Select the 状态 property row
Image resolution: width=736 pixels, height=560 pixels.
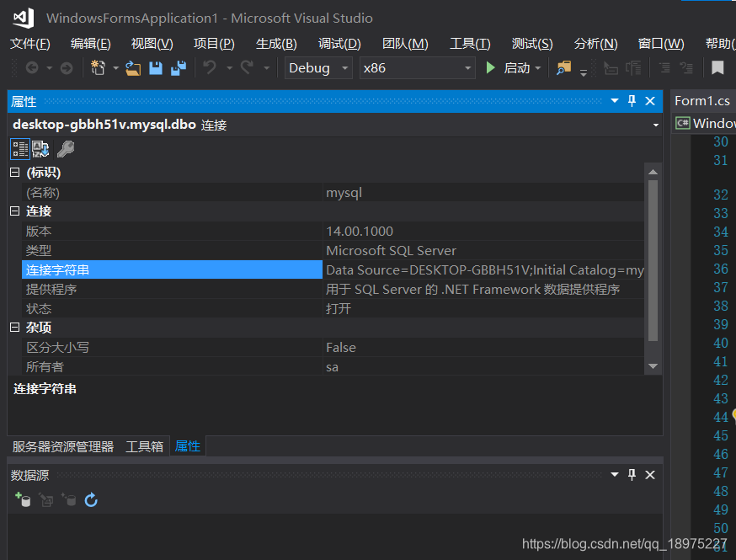point(333,308)
